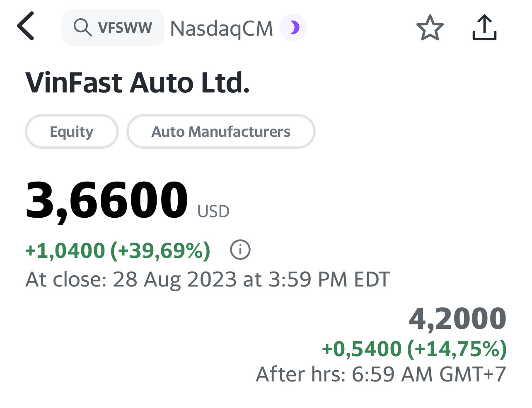Tap the After hrs 6:59 AM timestamp

click(381, 374)
